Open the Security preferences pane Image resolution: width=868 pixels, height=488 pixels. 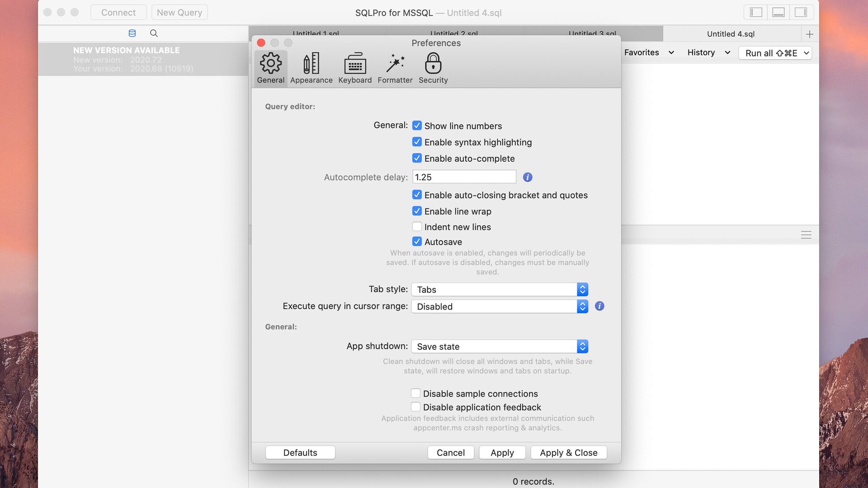coord(433,69)
